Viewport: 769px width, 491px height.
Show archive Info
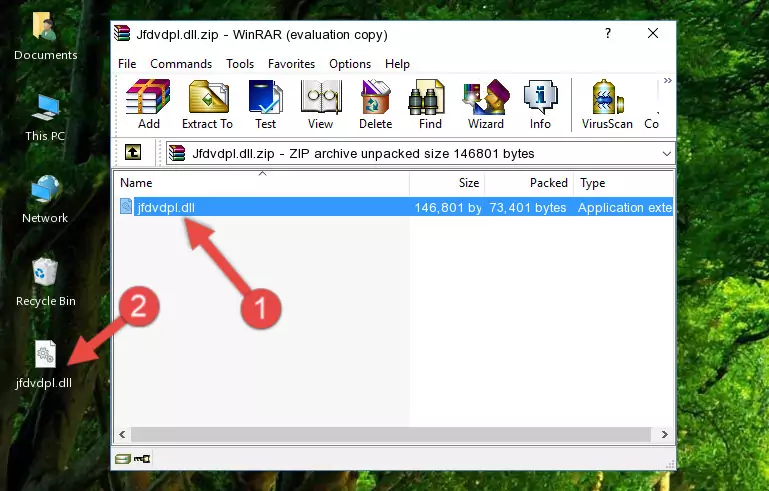click(x=540, y=104)
